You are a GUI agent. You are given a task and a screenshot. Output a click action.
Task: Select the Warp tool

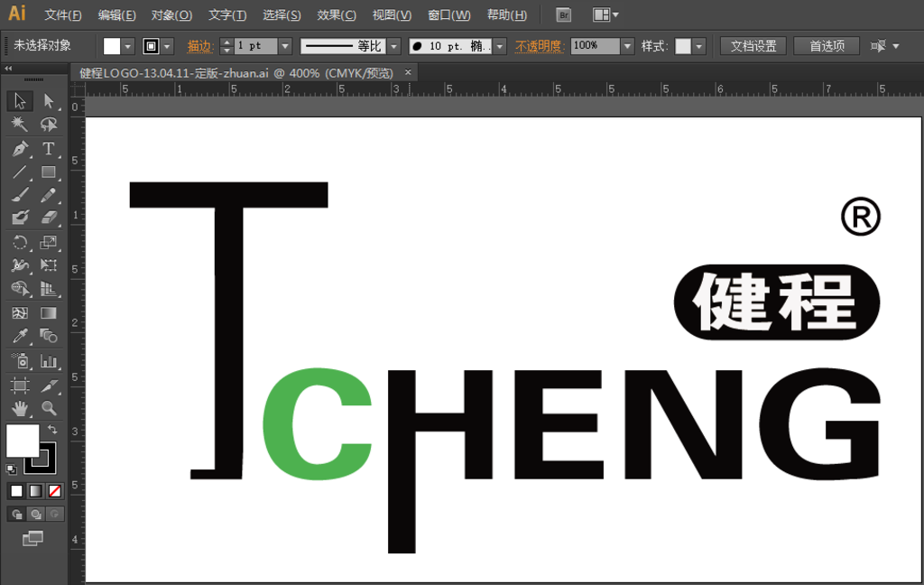20,265
